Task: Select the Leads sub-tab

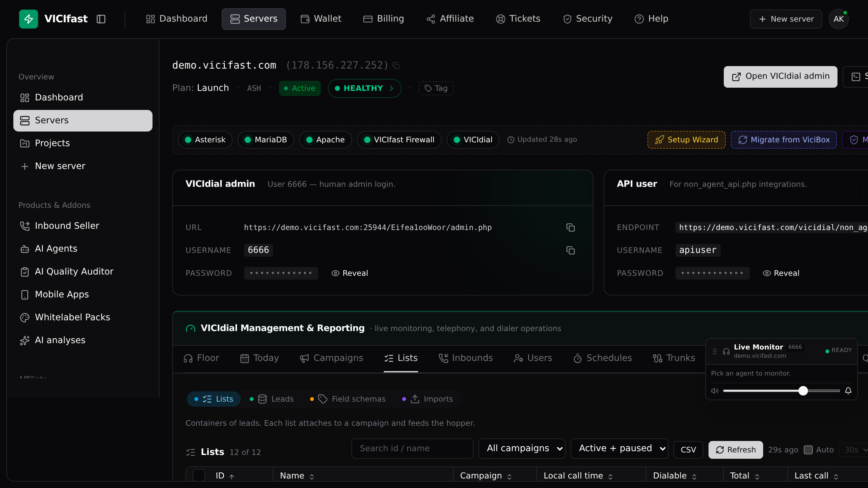Action: click(272, 399)
